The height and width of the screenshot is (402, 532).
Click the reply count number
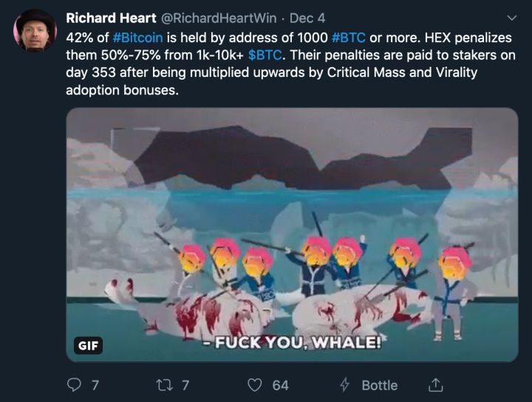tap(94, 385)
